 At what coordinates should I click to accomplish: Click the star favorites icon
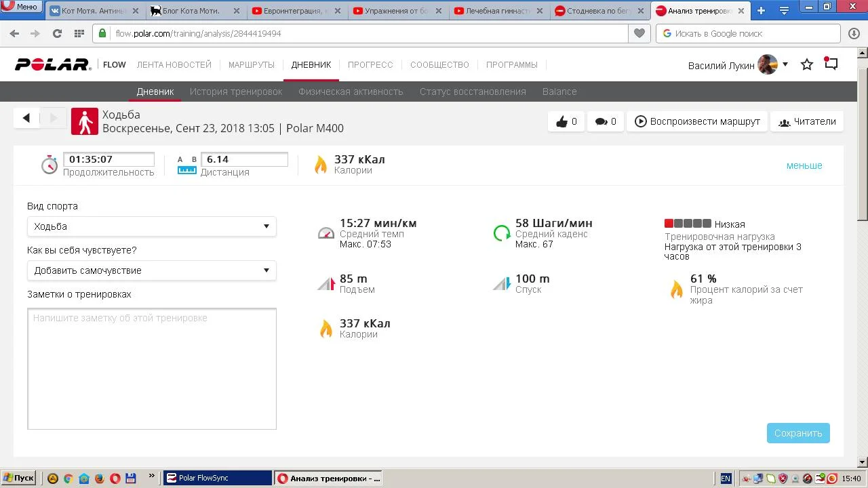806,64
